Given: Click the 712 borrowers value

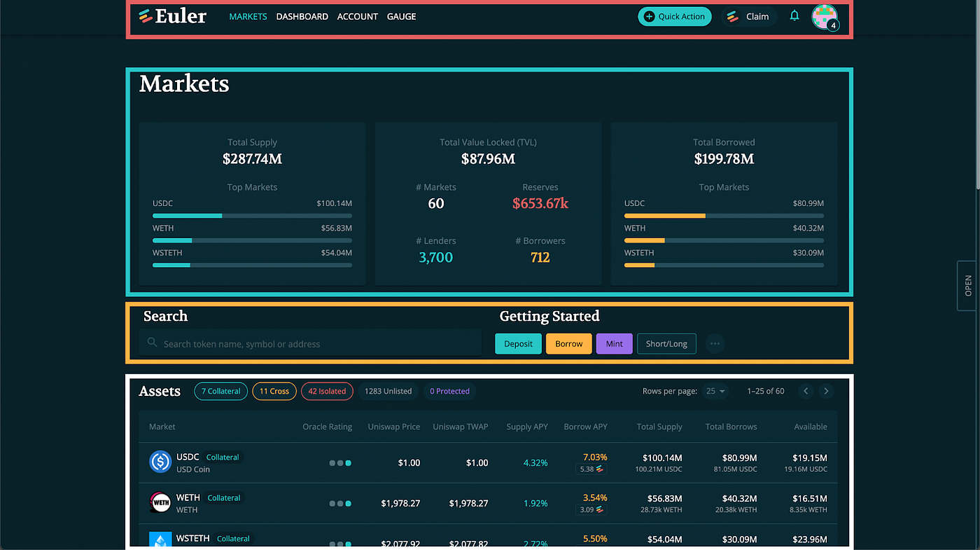Looking at the screenshot, I should click(540, 257).
